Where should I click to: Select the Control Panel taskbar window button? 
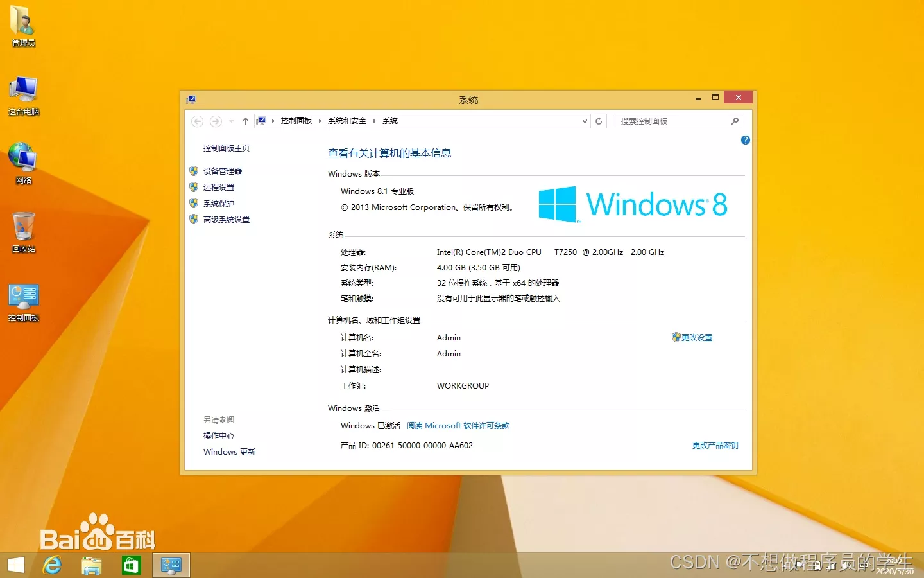pyautogui.click(x=171, y=565)
